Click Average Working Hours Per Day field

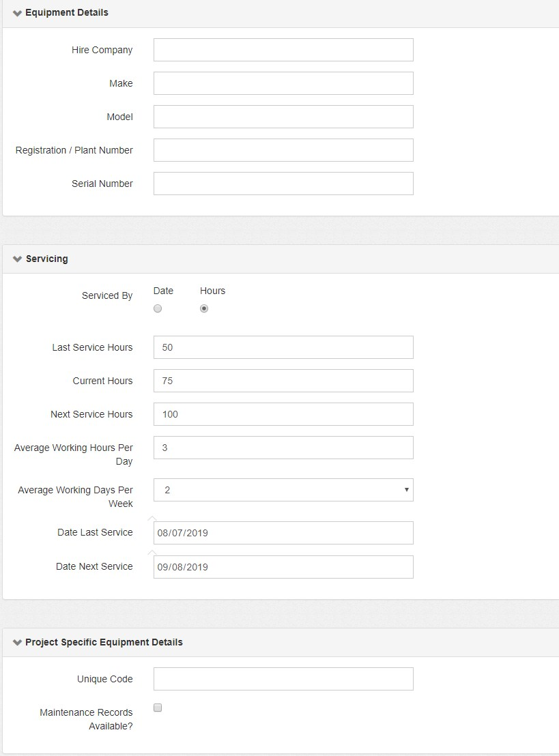point(283,448)
